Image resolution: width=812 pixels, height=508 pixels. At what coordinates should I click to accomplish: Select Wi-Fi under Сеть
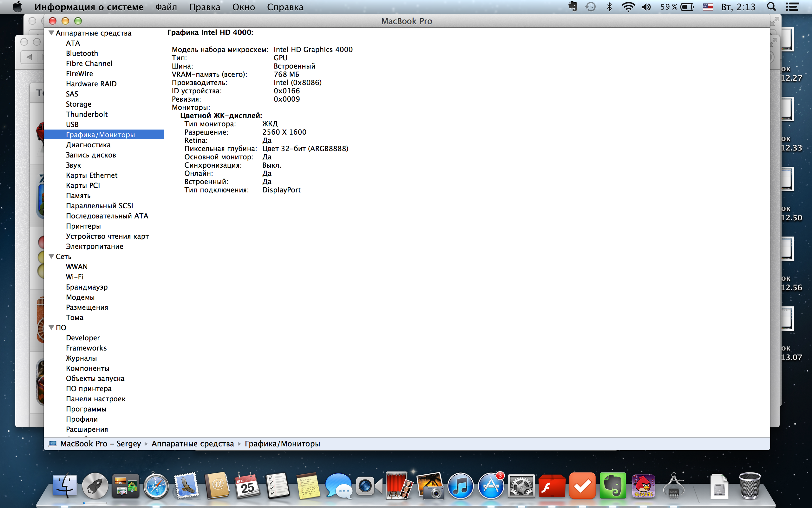(x=75, y=277)
